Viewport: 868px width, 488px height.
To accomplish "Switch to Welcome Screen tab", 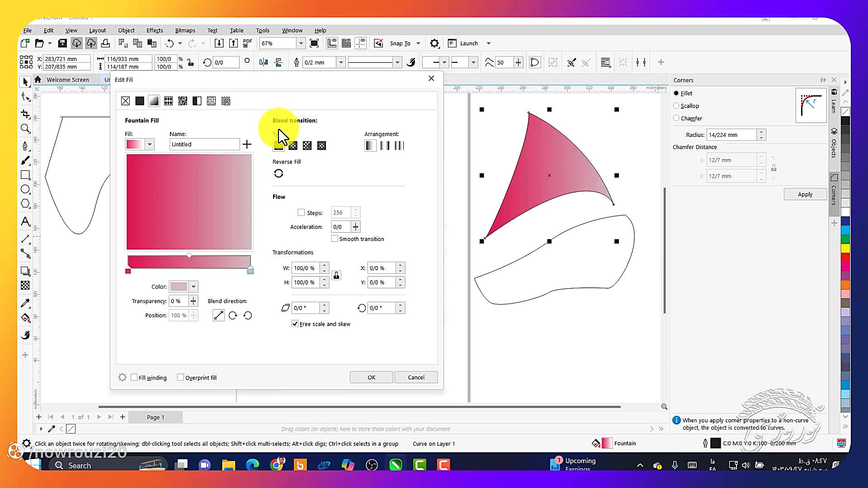I will tap(68, 80).
